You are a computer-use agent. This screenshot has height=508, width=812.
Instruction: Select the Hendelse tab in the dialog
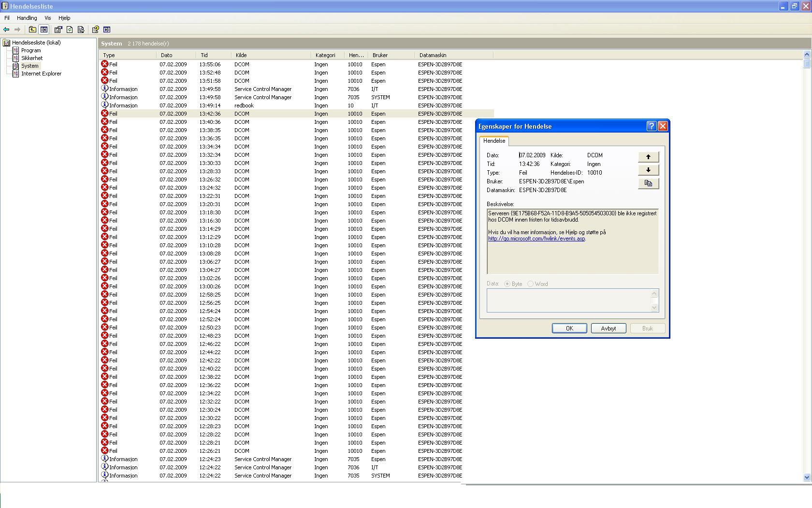click(494, 141)
